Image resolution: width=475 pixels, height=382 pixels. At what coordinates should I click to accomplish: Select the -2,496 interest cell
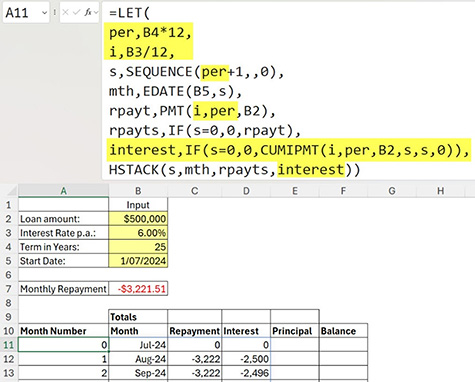[x=246, y=373]
